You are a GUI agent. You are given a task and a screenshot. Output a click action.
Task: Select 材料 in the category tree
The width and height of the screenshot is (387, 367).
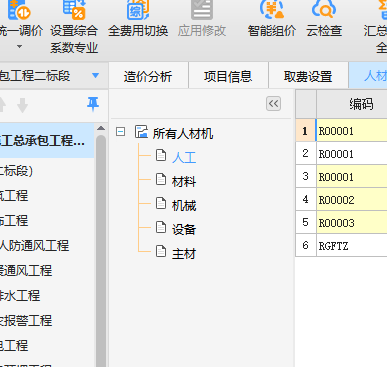(184, 182)
